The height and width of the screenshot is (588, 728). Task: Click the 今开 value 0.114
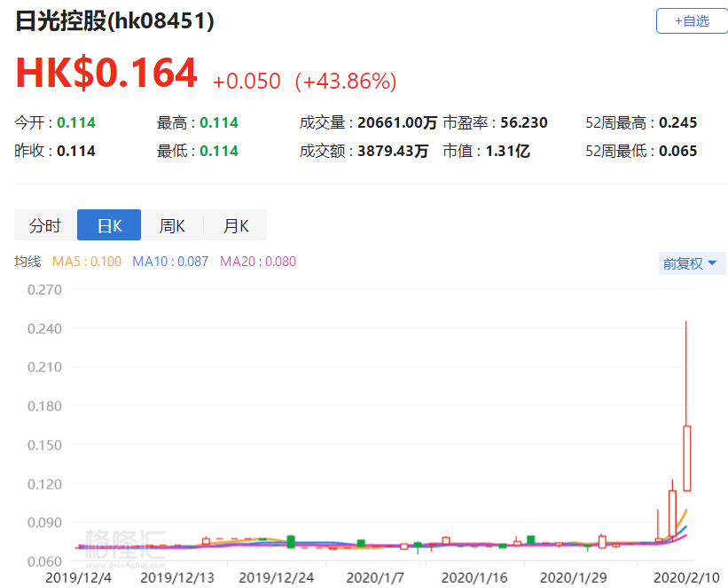click(x=75, y=122)
